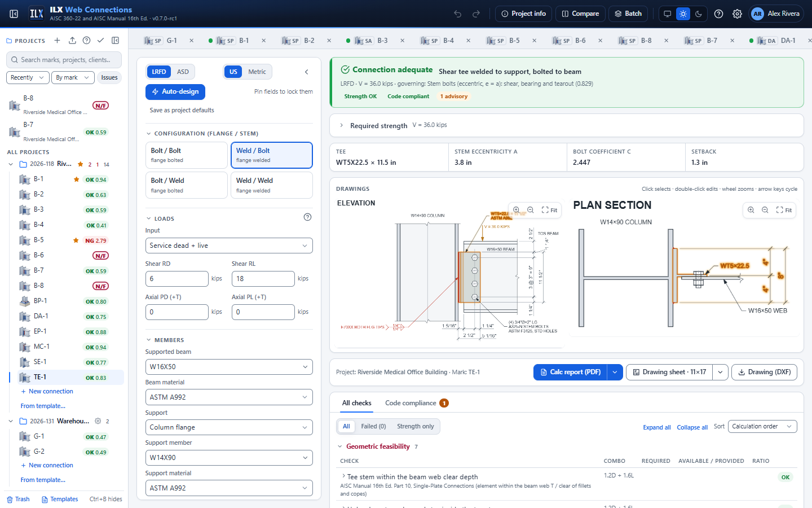Zoom out on the Plan Section drawing
The height and width of the screenshot is (508, 812).
point(765,210)
